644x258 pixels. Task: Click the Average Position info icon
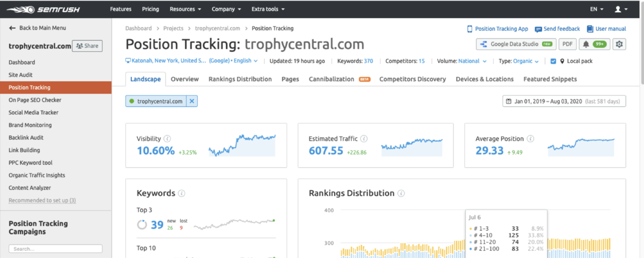tap(530, 139)
